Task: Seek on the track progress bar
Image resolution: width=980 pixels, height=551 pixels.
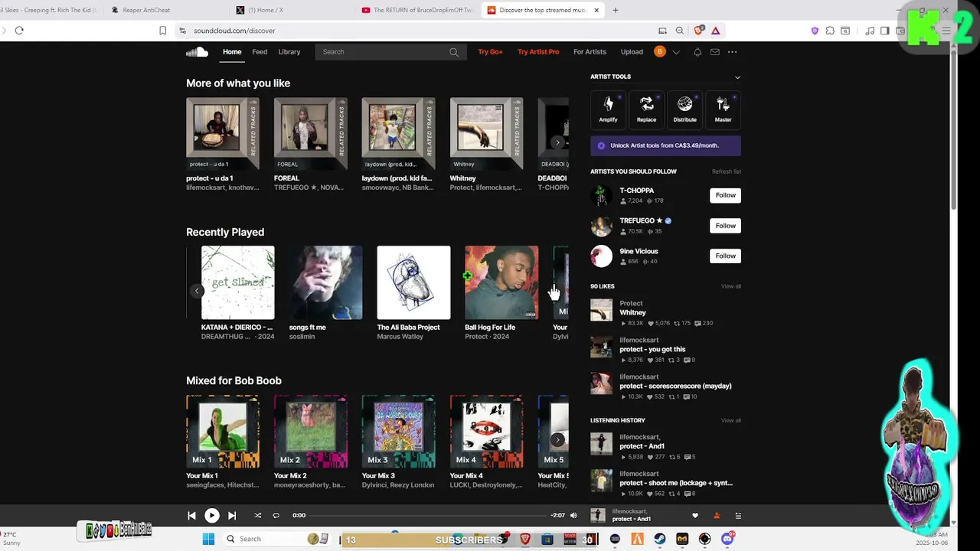Action: pyautogui.click(x=428, y=516)
